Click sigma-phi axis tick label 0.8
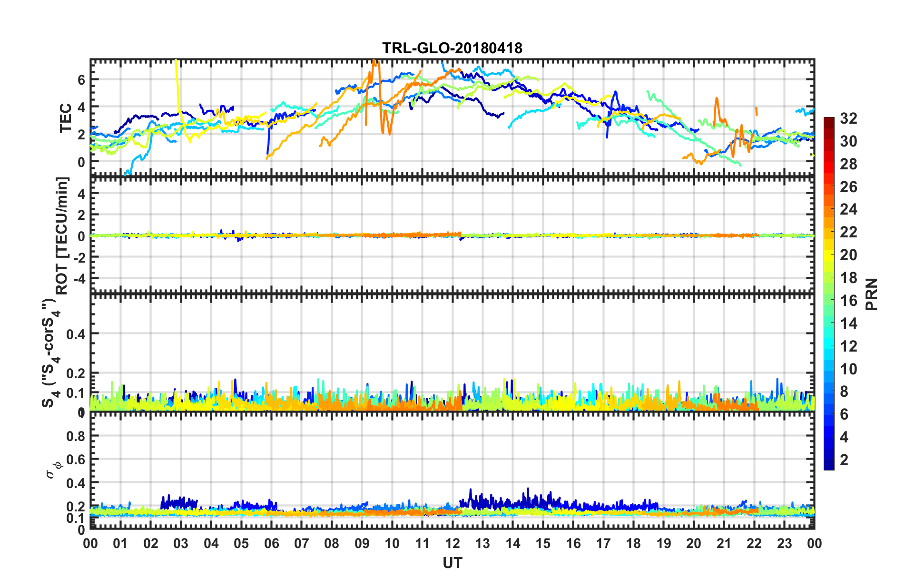This screenshot has width=905, height=588. tap(75, 436)
